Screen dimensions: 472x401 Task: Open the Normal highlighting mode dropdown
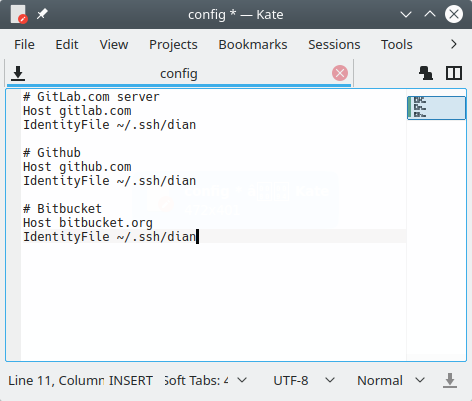(391, 380)
